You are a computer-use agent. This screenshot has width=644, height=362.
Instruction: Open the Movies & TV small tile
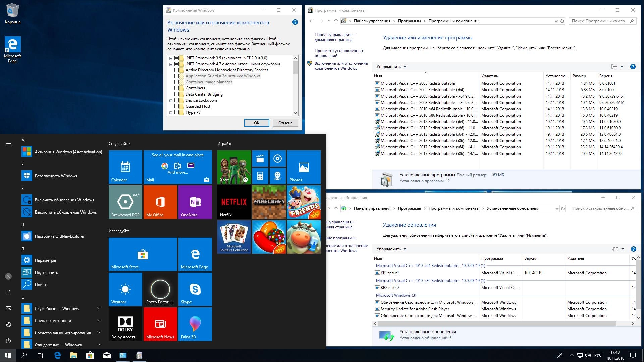pyautogui.click(x=260, y=158)
